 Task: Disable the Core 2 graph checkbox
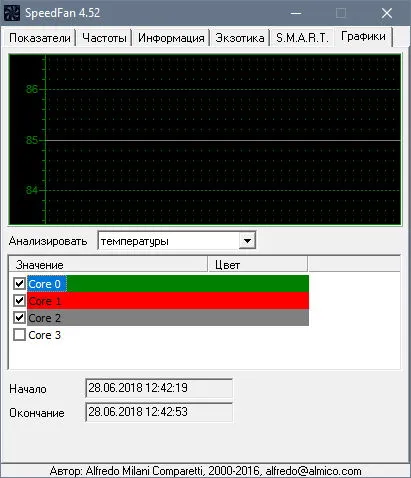click(19, 318)
